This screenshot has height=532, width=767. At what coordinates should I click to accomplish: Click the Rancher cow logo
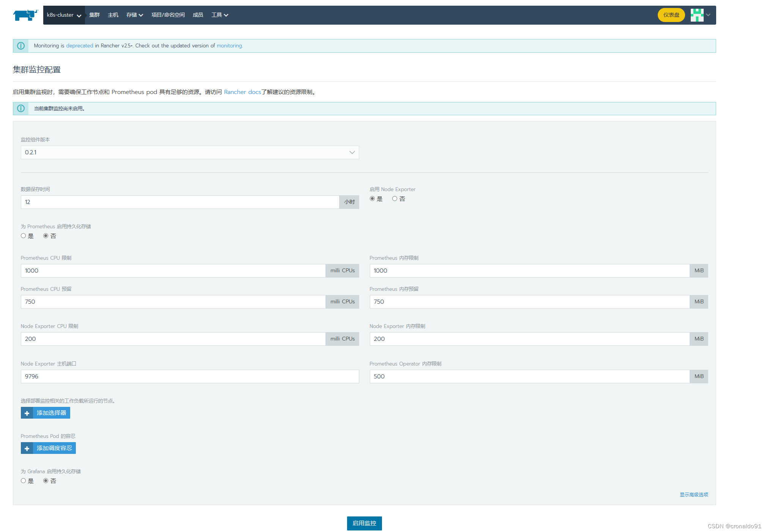(25, 15)
